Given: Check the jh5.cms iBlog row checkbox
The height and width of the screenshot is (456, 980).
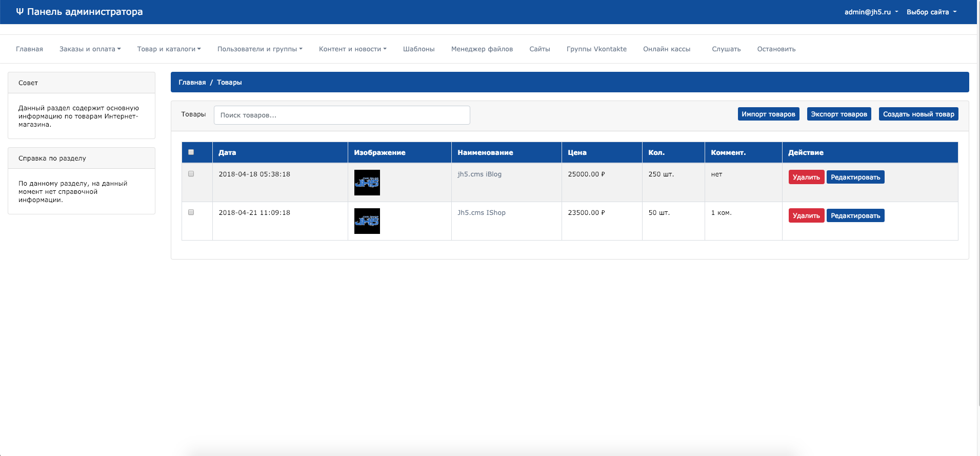Looking at the screenshot, I should (191, 174).
